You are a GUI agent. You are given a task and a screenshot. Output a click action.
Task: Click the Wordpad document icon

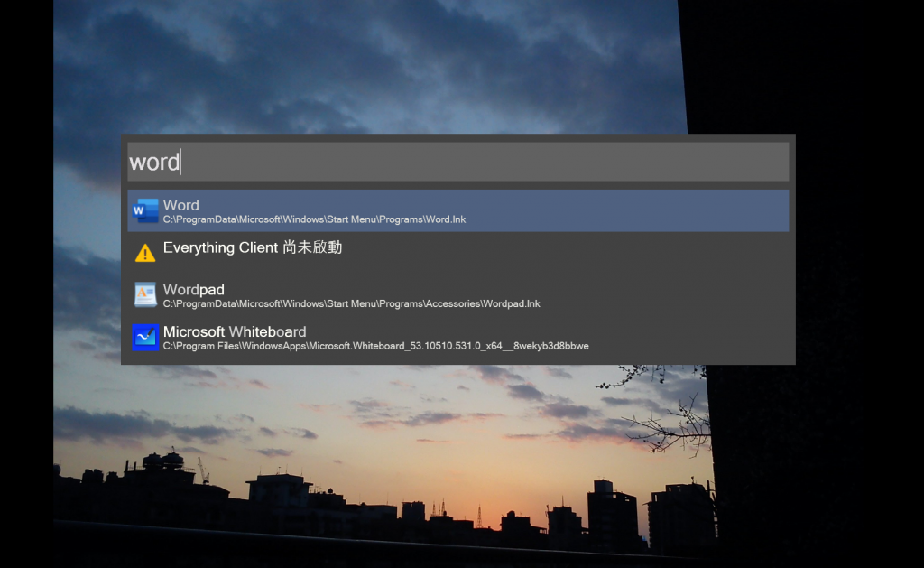[145, 295]
